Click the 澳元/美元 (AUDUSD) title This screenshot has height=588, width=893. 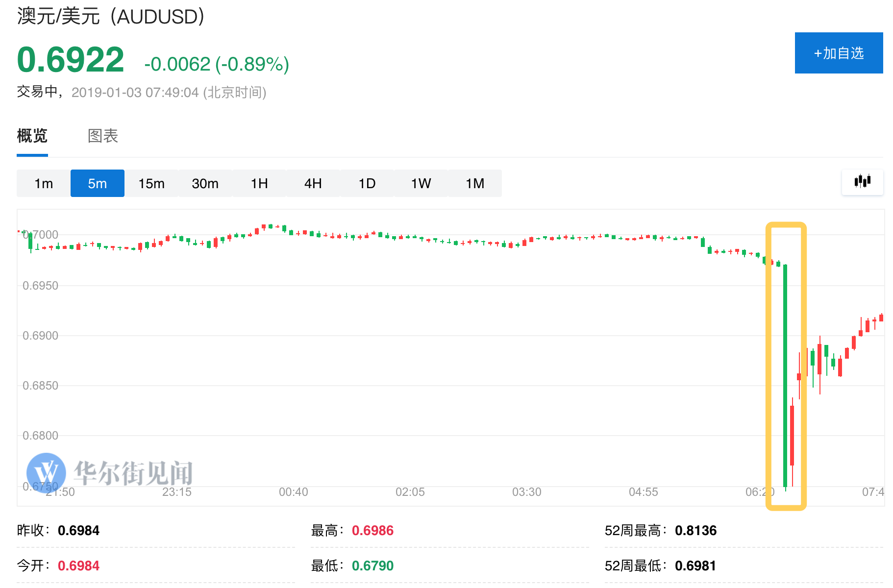111,17
